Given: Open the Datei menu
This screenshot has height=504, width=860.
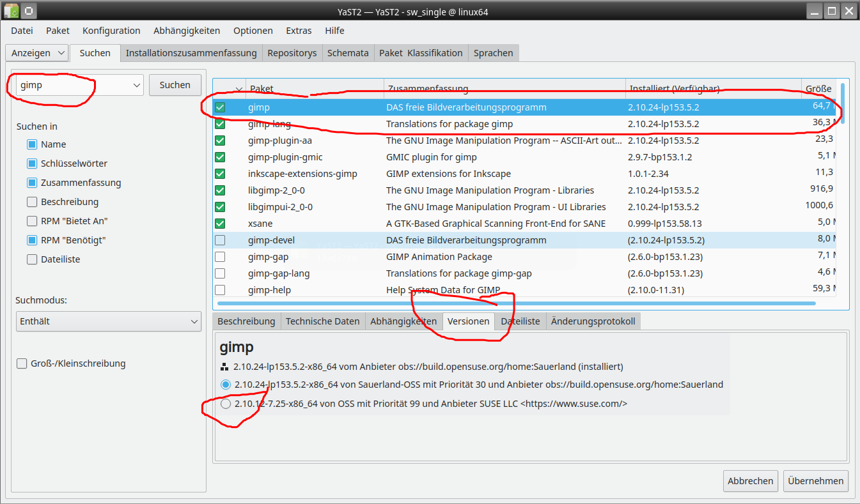Looking at the screenshot, I should [x=22, y=31].
